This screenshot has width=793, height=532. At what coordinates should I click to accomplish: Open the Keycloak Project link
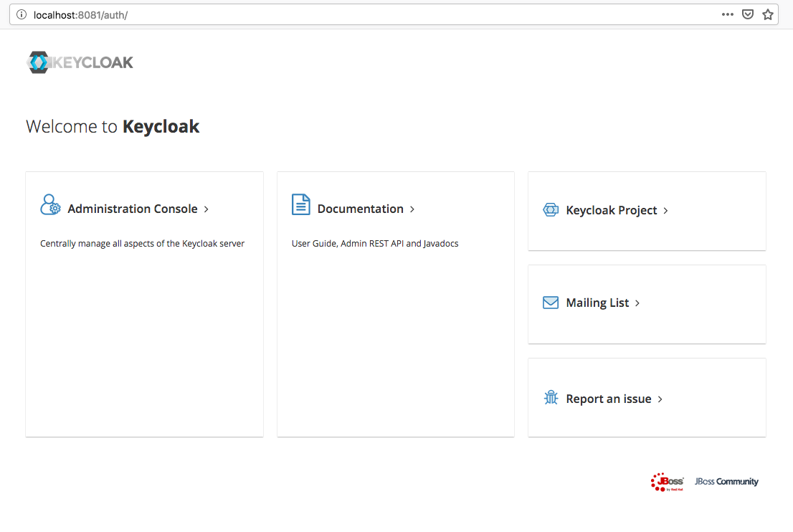click(x=612, y=210)
